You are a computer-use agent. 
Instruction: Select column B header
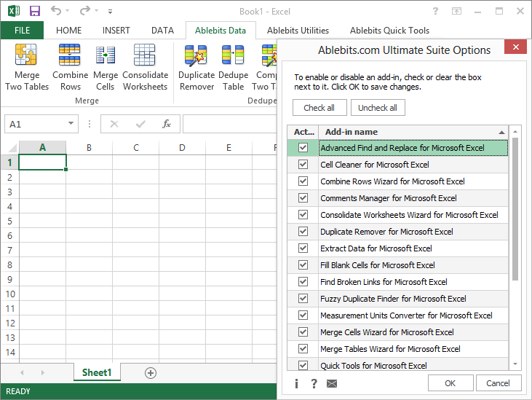pos(89,148)
